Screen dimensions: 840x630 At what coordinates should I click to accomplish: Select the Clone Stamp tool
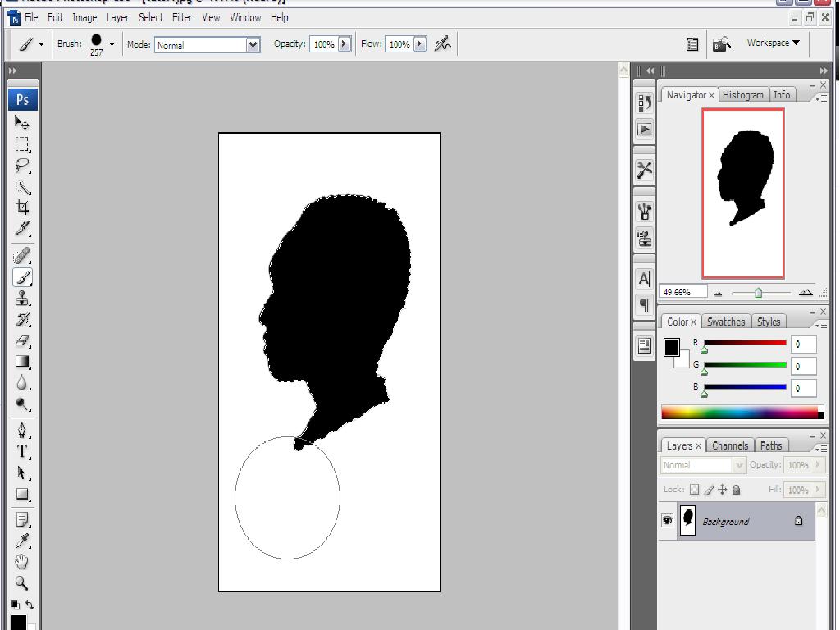(22, 298)
